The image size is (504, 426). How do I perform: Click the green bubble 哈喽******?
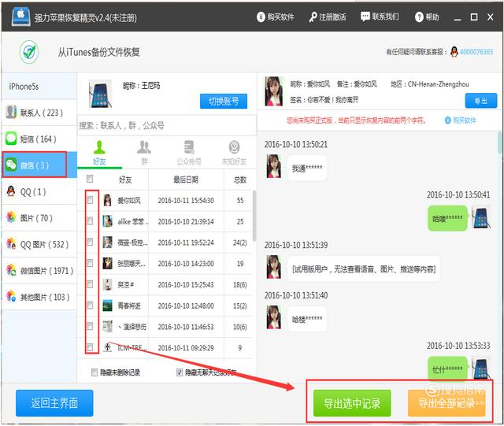[447, 219]
